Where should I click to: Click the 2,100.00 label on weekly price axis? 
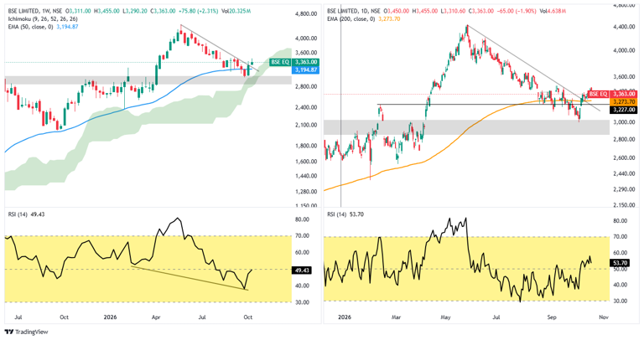pos(306,125)
